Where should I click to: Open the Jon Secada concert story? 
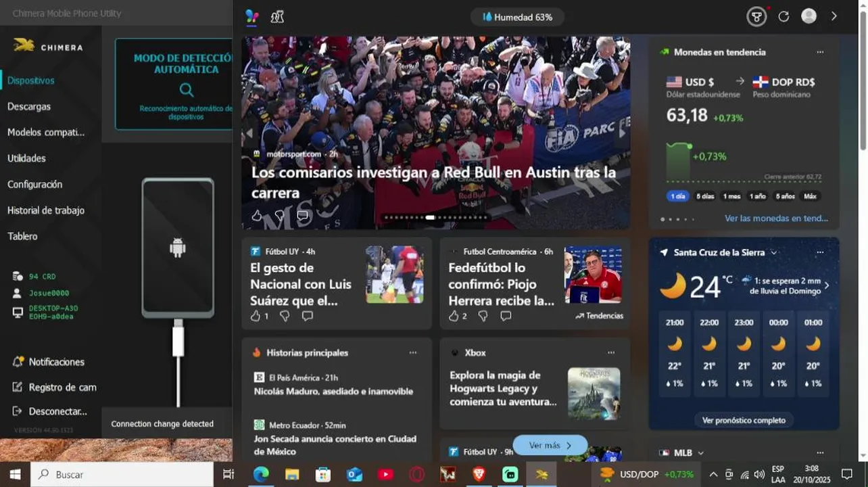pos(335,445)
